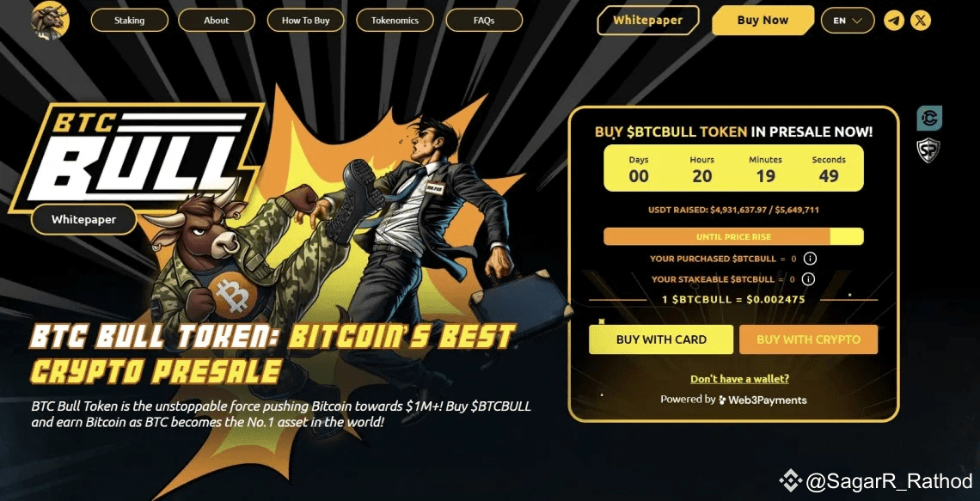Viewport: 980px width, 501px height.
Task: Follow the Don't have a wallet link
Action: coord(740,379)
